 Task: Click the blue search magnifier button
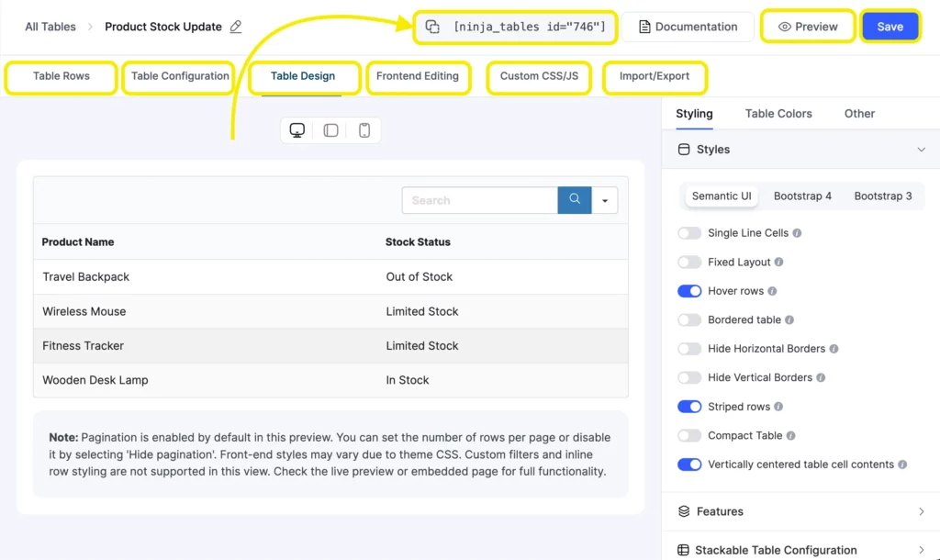(575, 200)
